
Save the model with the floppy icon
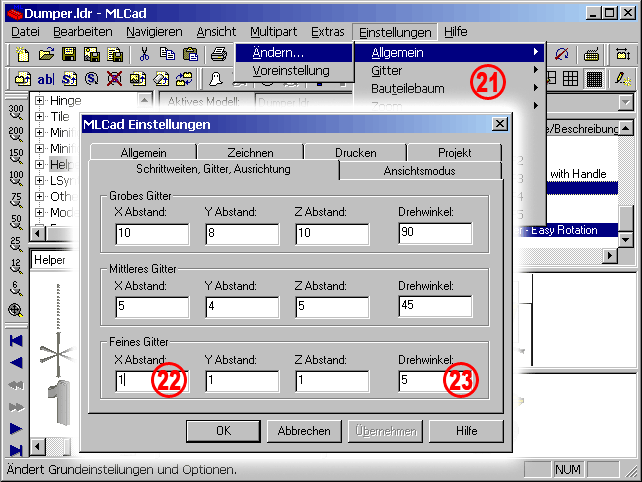click(x=69, y=54)
